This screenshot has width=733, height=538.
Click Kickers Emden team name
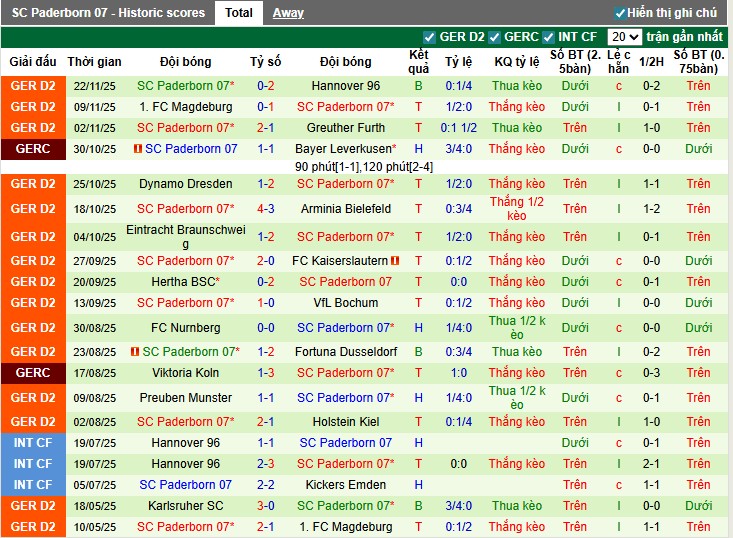(345, 485)
